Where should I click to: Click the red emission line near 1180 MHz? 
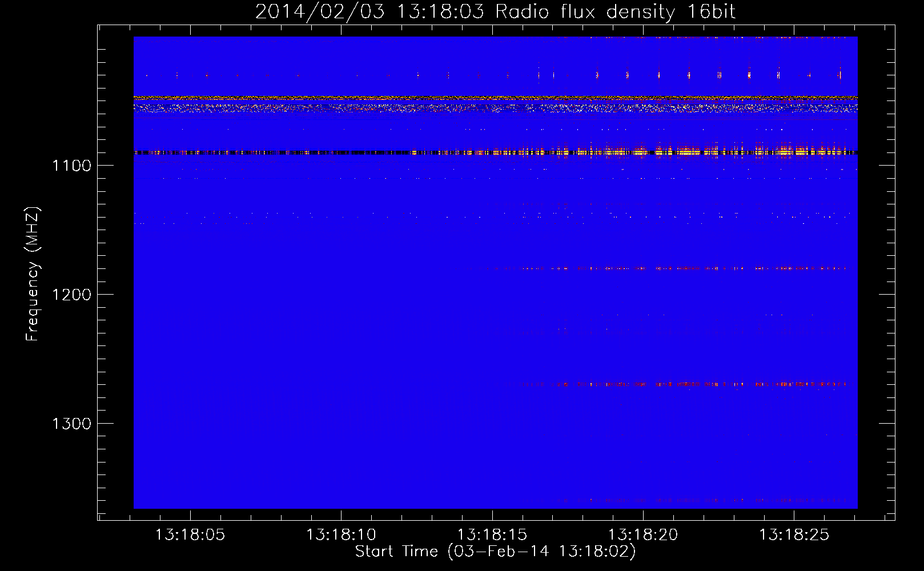coord(648,268)
